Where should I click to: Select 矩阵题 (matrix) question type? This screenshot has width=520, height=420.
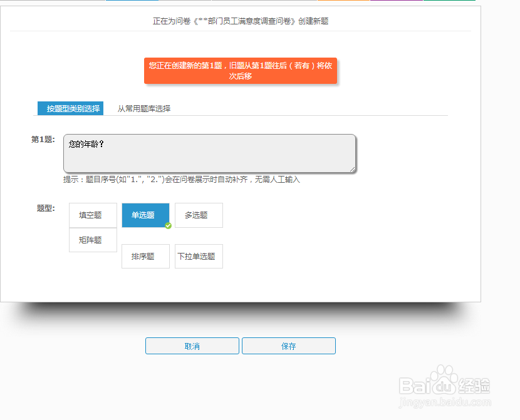(x=92, y=239)
